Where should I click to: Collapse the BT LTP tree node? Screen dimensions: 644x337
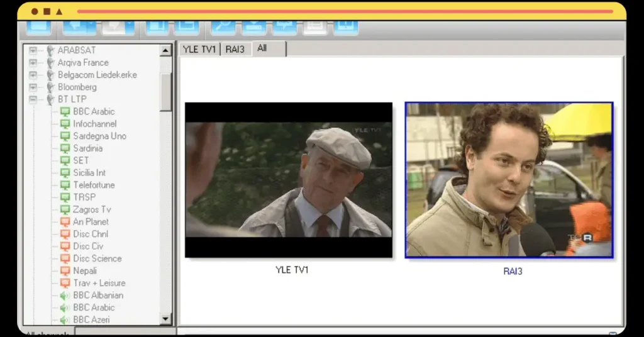pyautogui.click(x=33, y=99)
